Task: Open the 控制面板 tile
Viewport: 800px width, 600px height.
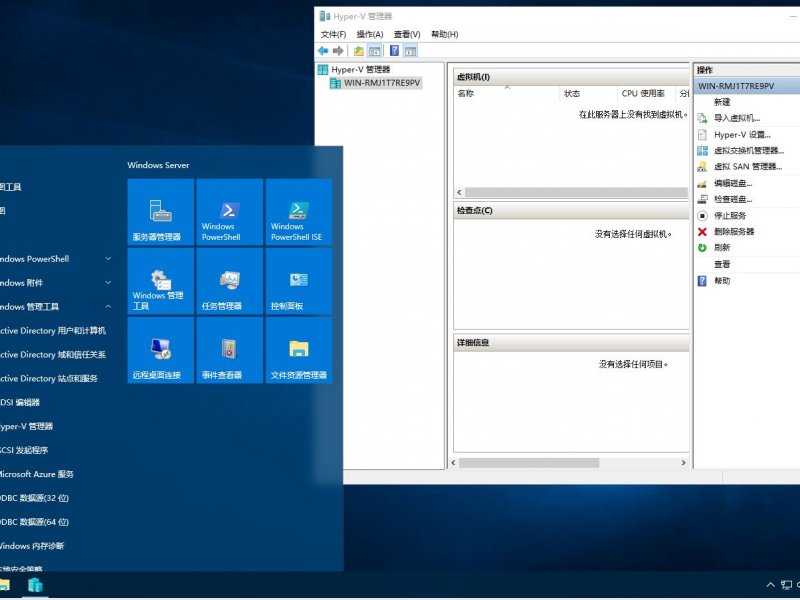Action: [299, 281]
